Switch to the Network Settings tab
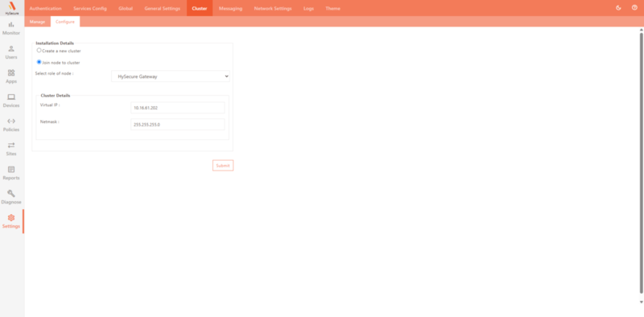Viewport: 644px width, 317px height. point(273,8)
